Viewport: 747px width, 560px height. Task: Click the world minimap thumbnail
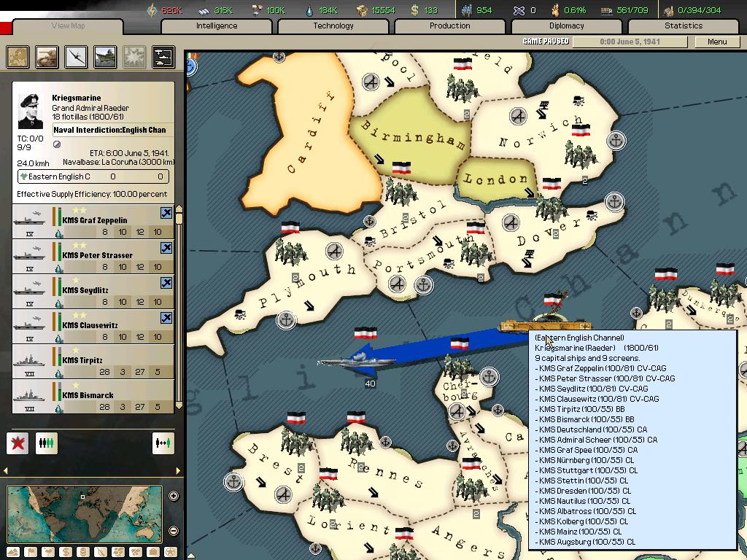tap(85, 514)
